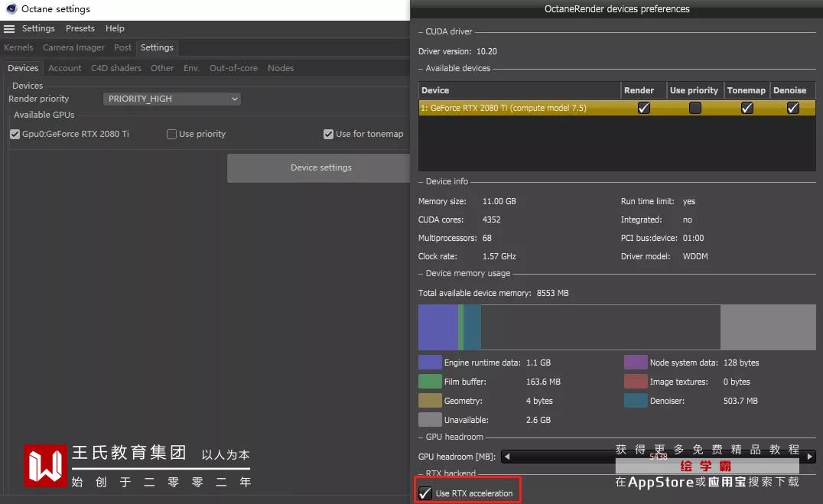Viewport: 823px width, 504px height.
Task: Open the Nodes sub-tab
Action: tap(281, 68)
